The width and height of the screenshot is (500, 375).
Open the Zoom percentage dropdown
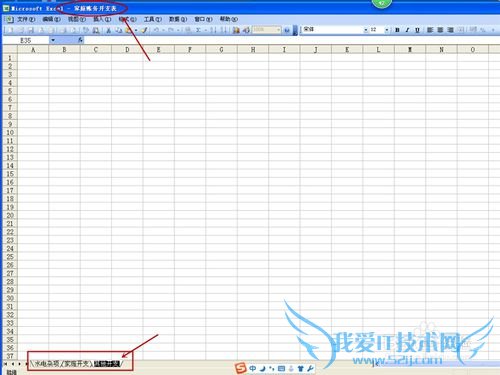tap(278, 30)
